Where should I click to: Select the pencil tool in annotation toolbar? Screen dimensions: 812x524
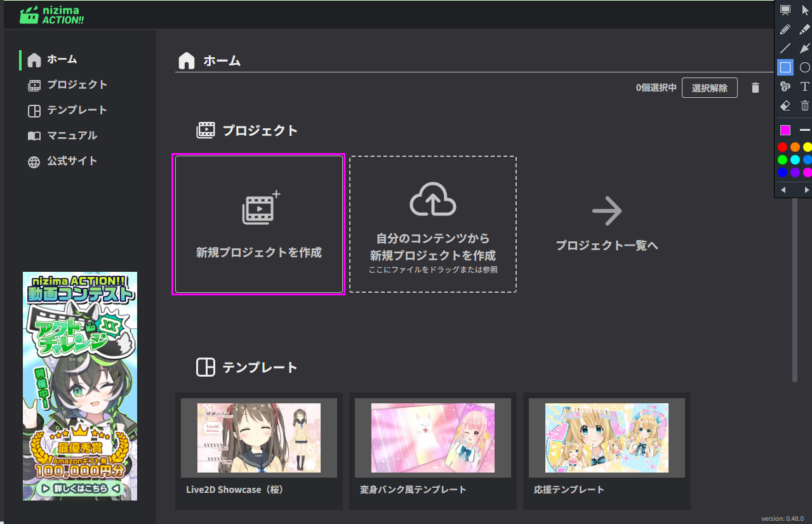click(x=785, y=29)
